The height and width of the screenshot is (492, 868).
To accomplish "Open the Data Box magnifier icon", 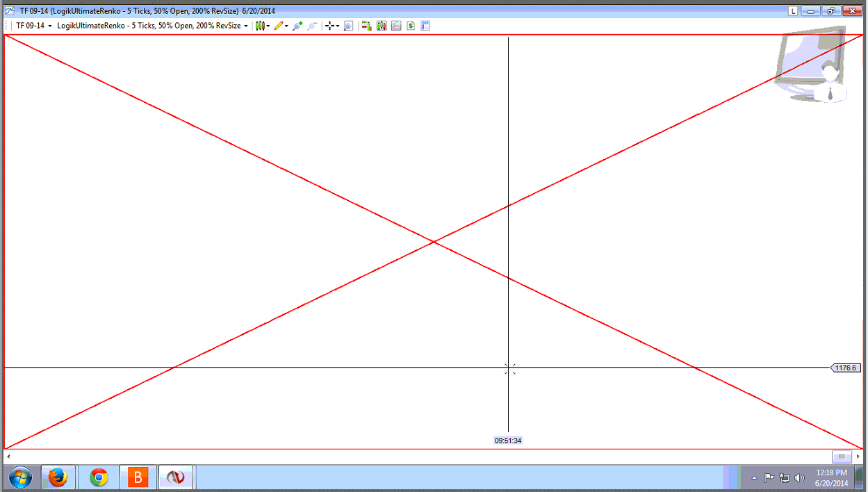I will tap(348, 26).
